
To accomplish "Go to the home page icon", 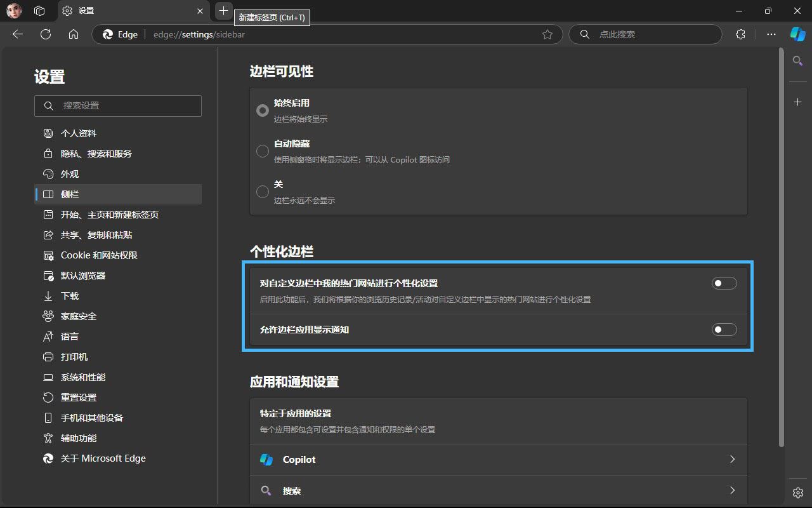I will [x=74, y=34].
